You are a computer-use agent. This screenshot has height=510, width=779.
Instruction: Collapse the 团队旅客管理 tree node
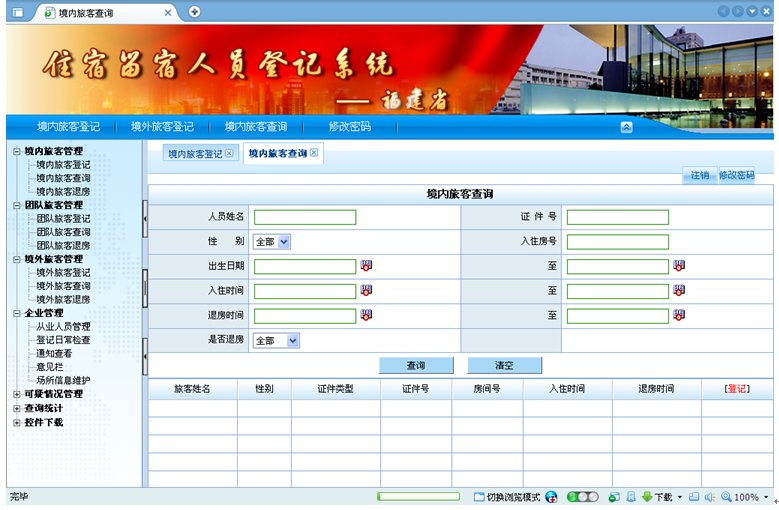click(x=16, y=205)
